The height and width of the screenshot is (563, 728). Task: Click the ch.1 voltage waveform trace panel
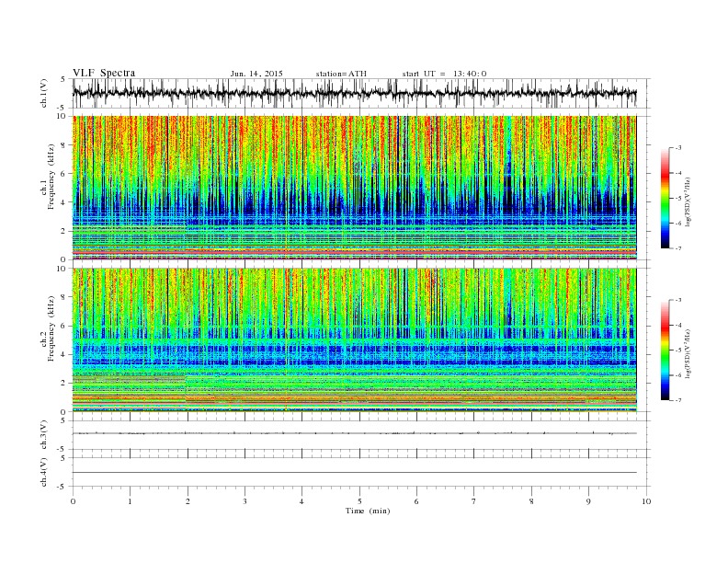(361, 93)
